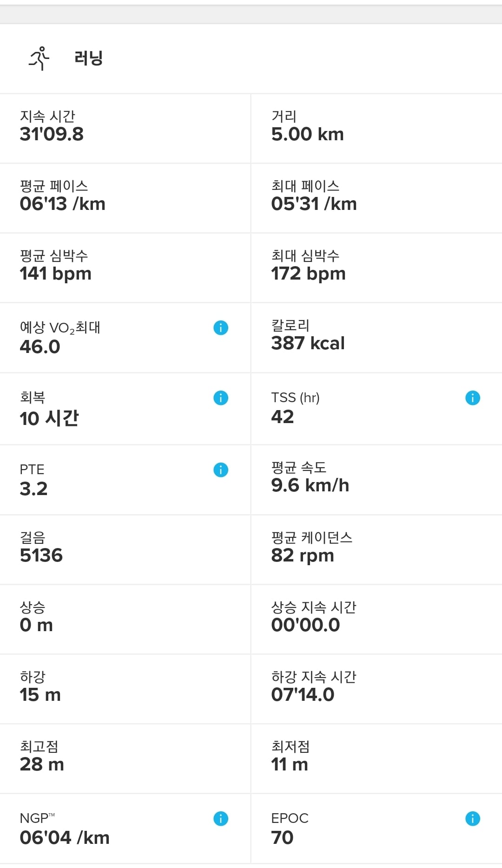
Task: Open PTE info icon
Action: 221,470
